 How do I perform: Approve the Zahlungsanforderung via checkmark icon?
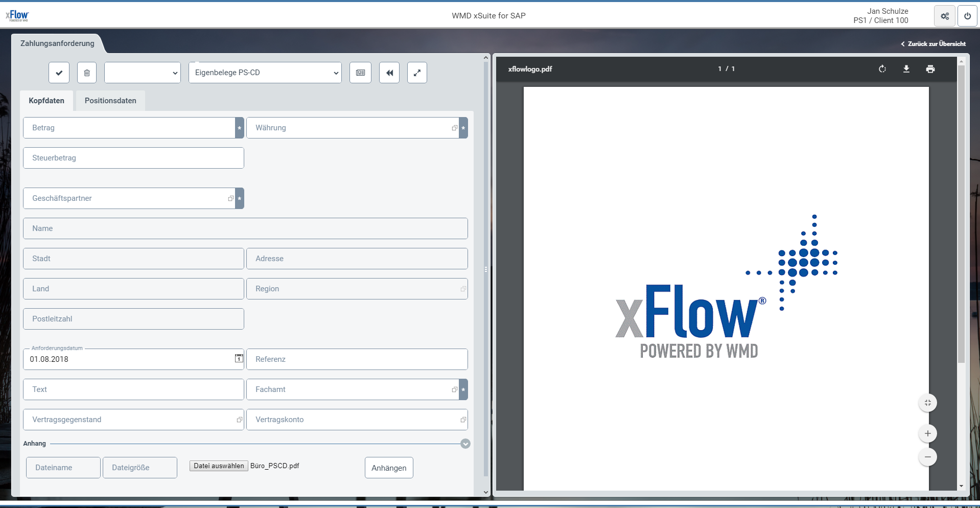[59, 73]
